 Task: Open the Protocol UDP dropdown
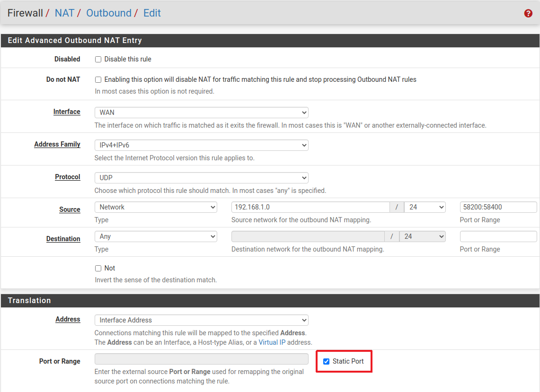[x=201, y=178]
